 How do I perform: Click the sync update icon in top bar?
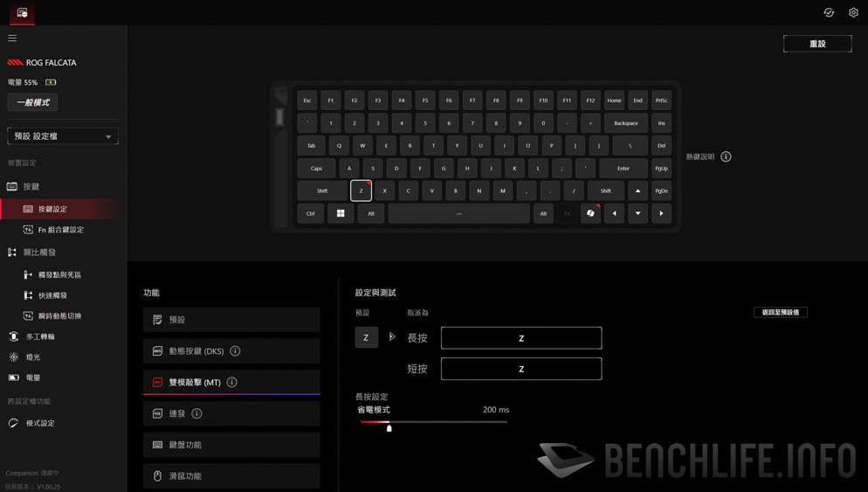[x=829, y=12]
